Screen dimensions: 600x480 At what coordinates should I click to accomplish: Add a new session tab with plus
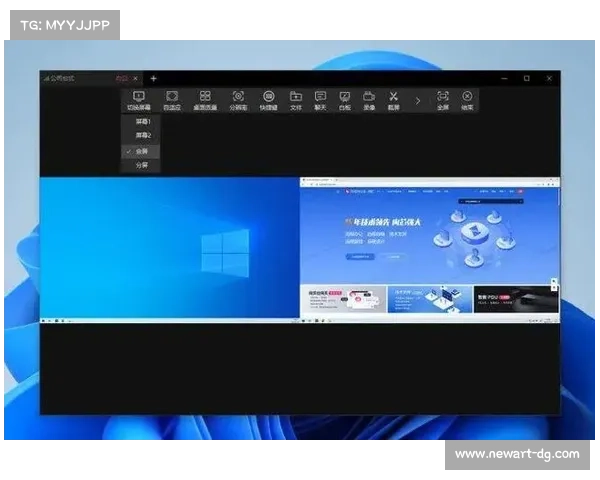[x=153, y=79]
